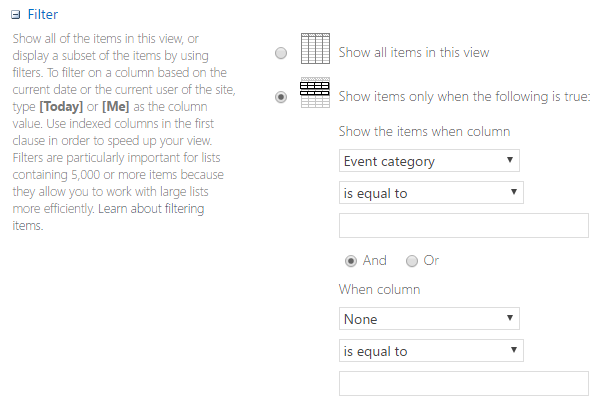Click the 'And' label text

(375, 260)
